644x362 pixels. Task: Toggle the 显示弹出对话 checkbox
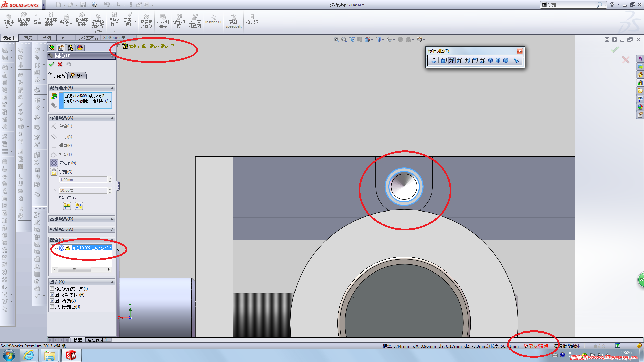tap(52, 295)
